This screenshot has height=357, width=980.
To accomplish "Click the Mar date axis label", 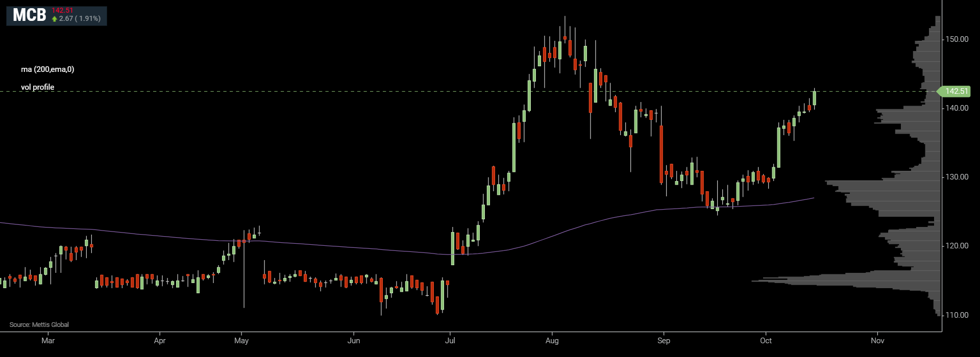I will click(48, 341).
